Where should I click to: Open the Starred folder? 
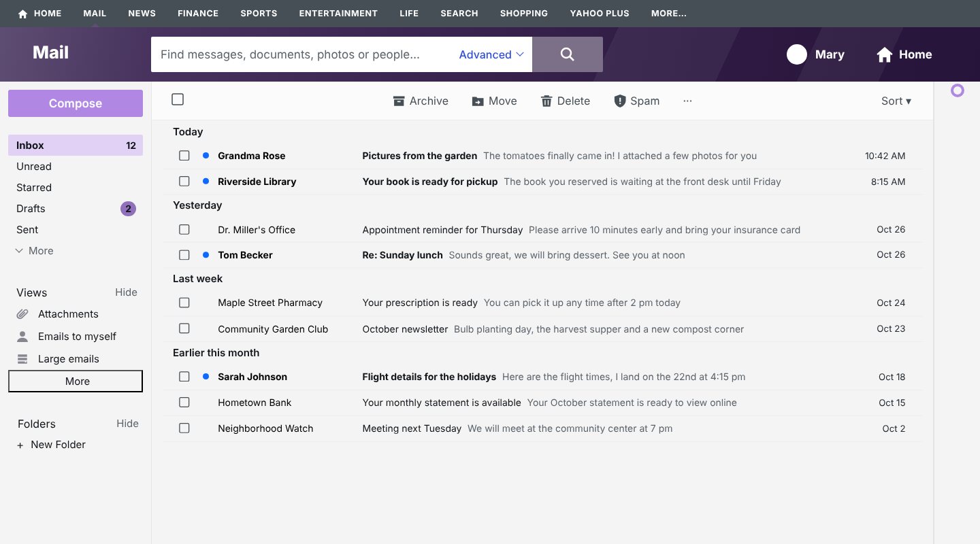(x=76, y=188)
